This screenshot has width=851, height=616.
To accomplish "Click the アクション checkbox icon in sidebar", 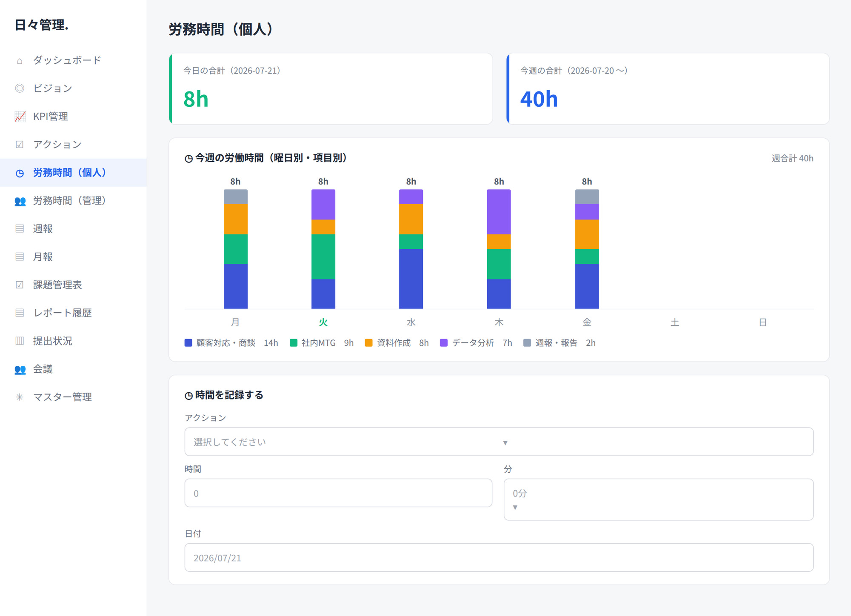I will [x=20, y=145].
